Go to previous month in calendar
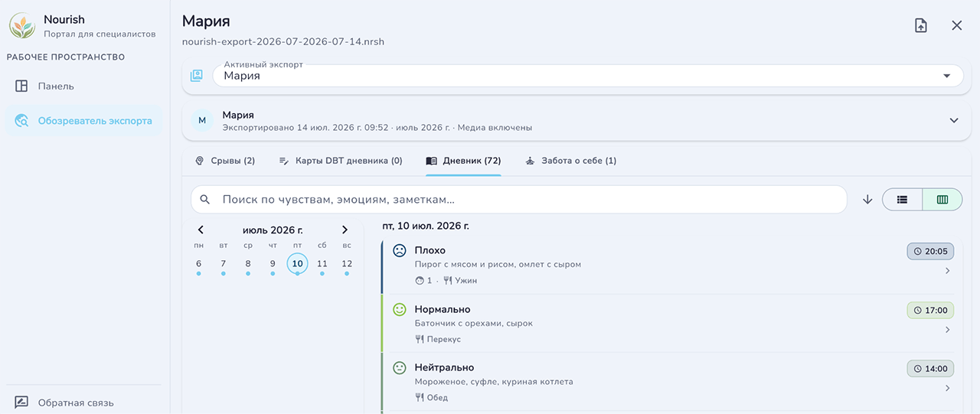 click(x=201, y=230)
